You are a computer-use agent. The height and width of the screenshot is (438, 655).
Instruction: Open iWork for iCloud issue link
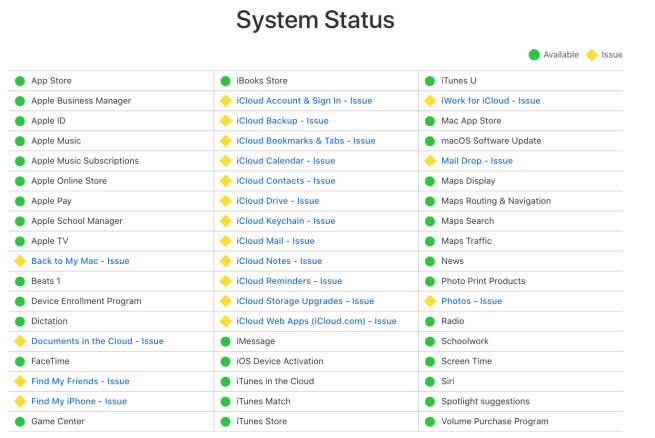490,101
